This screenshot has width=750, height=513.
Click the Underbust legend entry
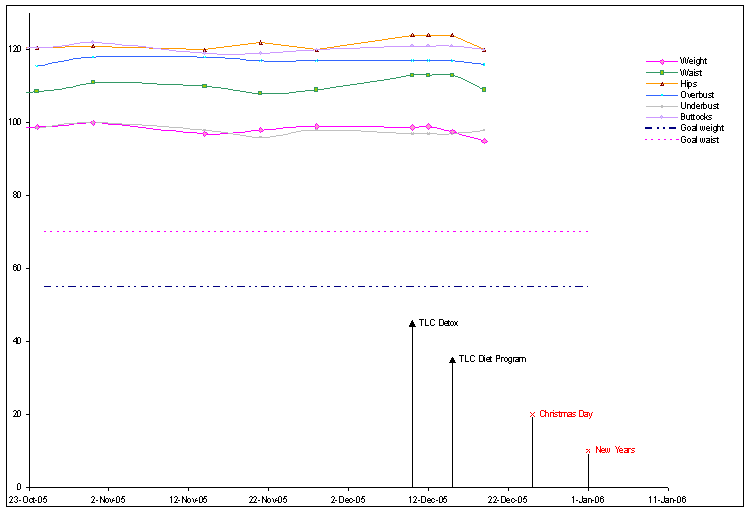pos(682,106)
